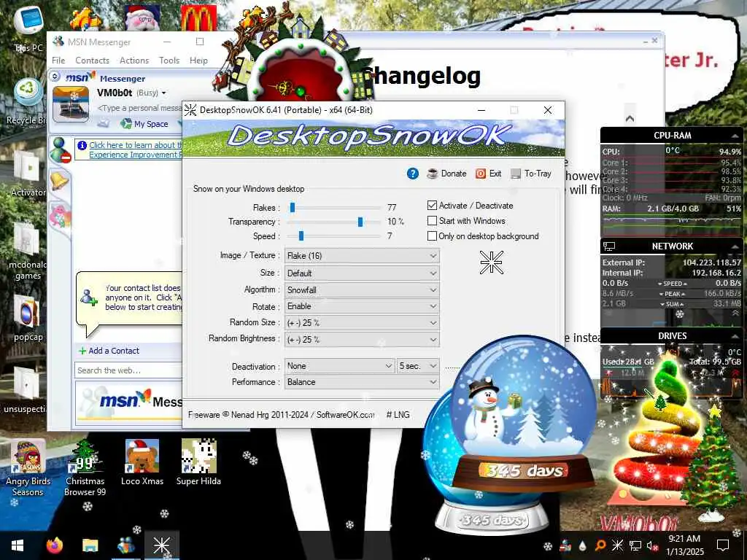Collapse the MSN Messenger header chevron
Image resolution: width=747 pixels, height=560 pixels.
pyautogui.click(x=55, y=76)
